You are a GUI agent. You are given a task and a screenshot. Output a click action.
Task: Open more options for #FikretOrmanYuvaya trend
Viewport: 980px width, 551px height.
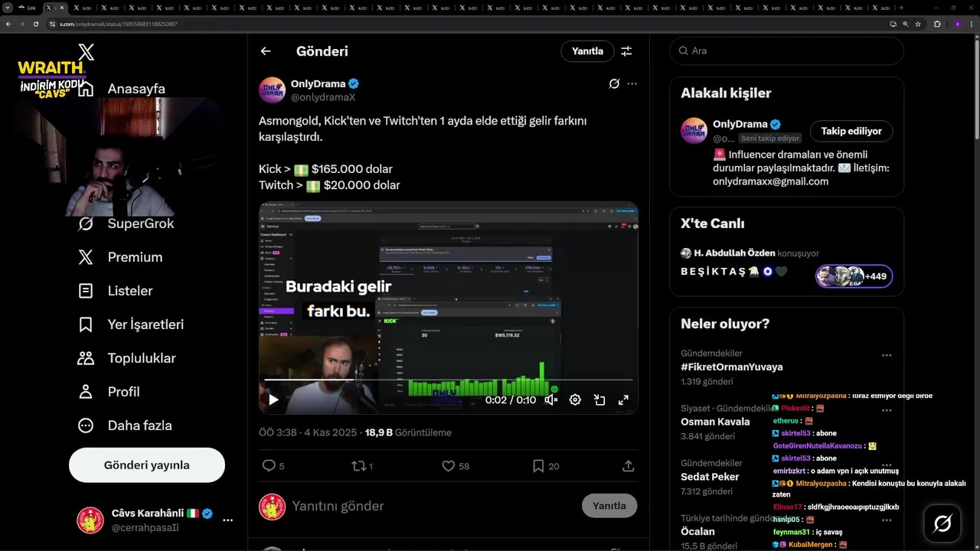click(887, 356)
